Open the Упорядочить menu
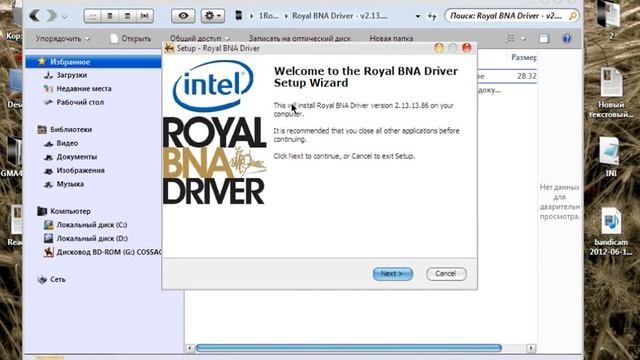640x360 pixels. pos(63,38)
